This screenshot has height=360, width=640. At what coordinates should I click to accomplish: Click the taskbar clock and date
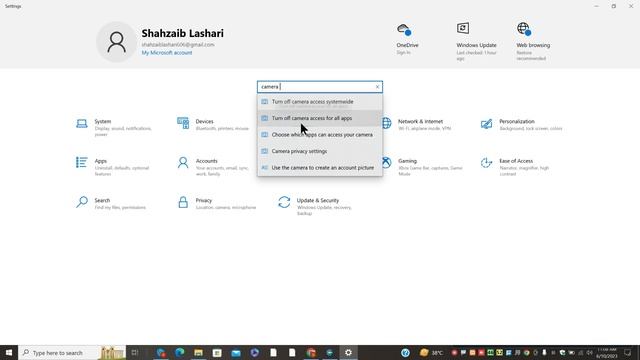607,353
